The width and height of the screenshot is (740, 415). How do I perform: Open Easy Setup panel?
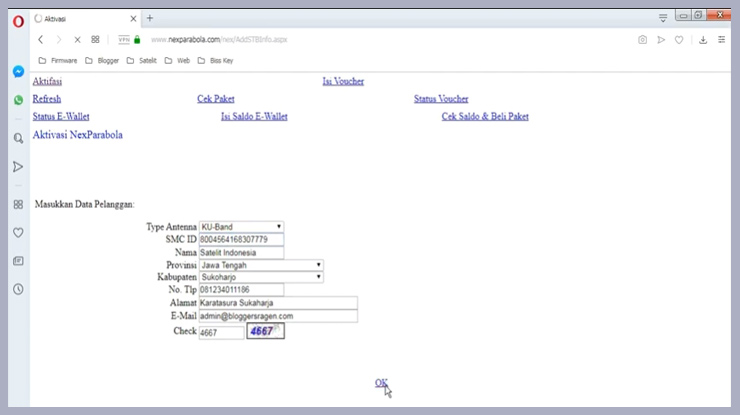[x=722, y=40]
